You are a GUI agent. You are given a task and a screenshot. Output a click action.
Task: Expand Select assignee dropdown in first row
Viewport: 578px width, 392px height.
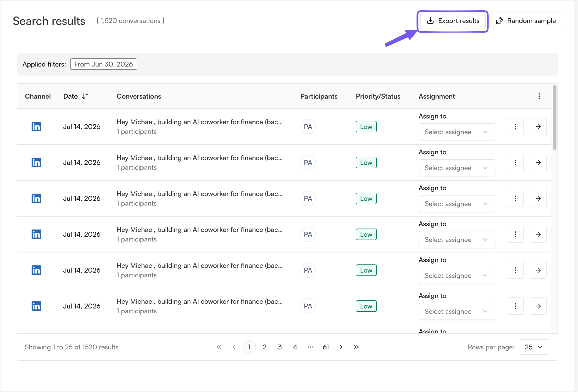(457, 132)
